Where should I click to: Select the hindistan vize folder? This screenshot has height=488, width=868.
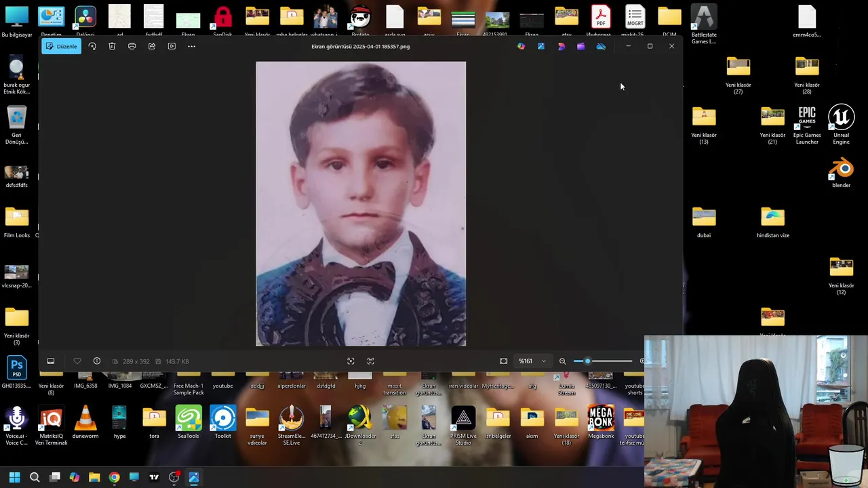click(772, 223)
